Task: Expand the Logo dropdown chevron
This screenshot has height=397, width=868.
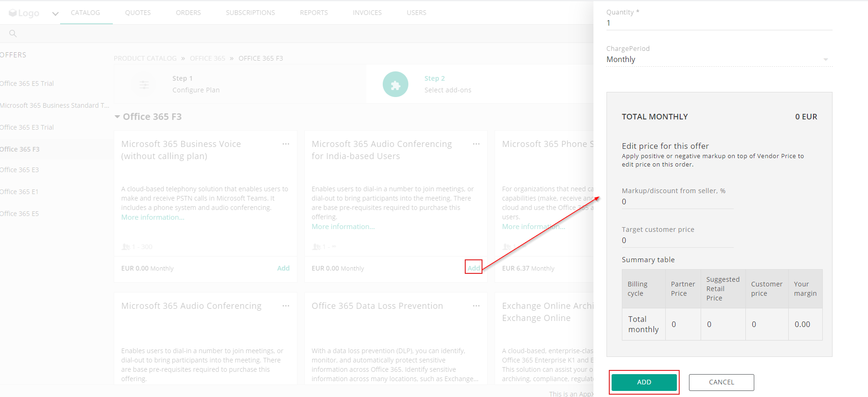Action: pos(55,14)
